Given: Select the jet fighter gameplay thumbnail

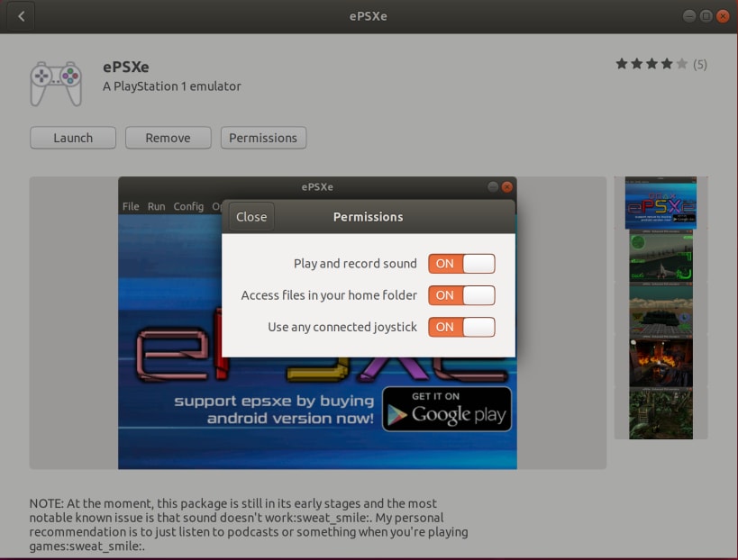Looking at the screenshot, I should (x=660, y=257).
